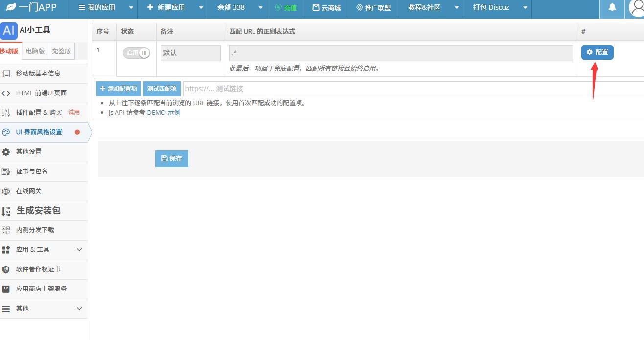Expand the 其他 sidebar section

[x=79, y=309]
